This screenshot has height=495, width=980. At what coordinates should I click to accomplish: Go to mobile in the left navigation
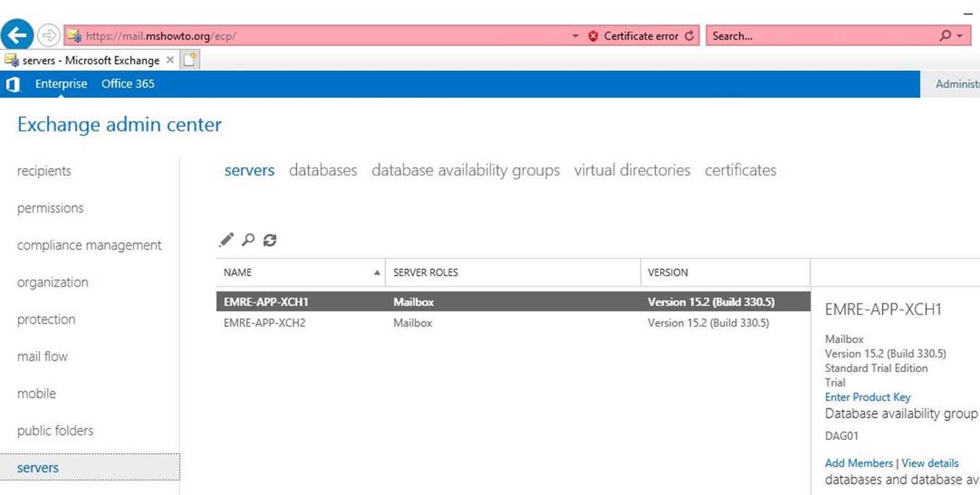tap(36, 394)
